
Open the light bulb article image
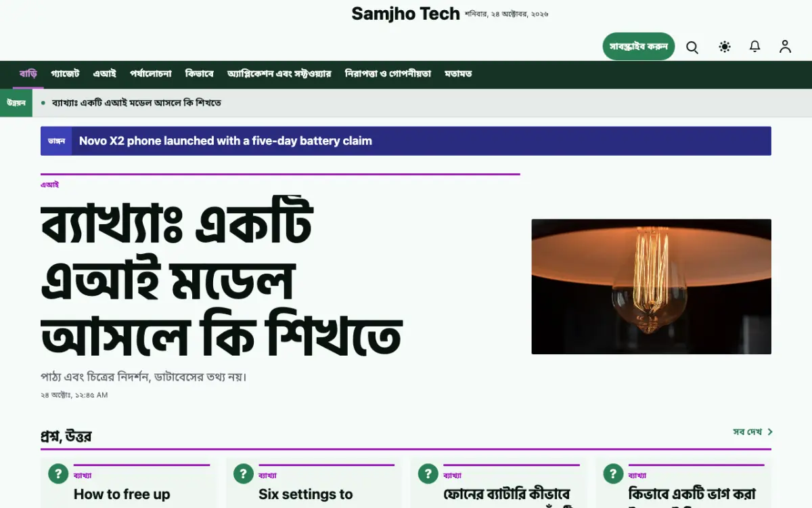tap(651, 287)
